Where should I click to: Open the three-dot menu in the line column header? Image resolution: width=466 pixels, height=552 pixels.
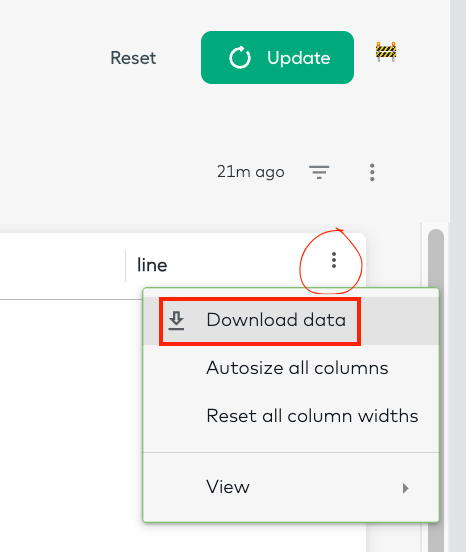click(334, 260)
